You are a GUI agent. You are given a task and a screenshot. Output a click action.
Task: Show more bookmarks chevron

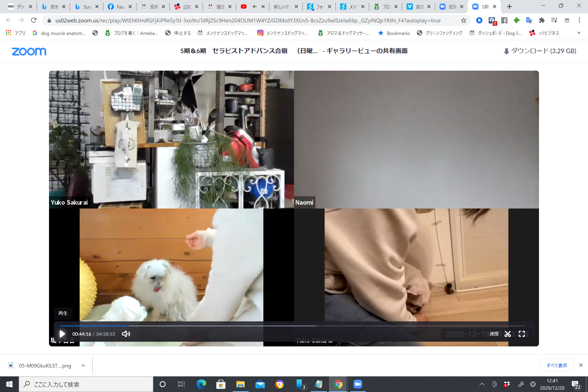pyautogui.click(x=579, y=33)
